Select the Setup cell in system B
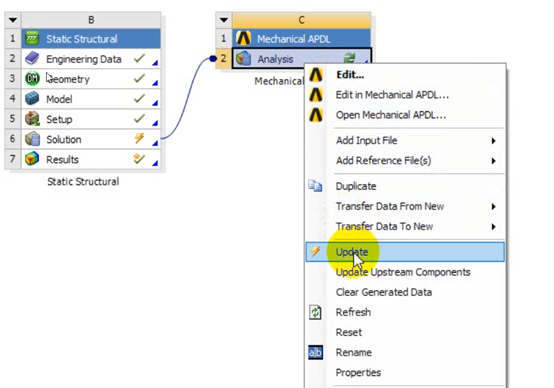Screen dimensions: 554x388 click(x=91, y=119)
